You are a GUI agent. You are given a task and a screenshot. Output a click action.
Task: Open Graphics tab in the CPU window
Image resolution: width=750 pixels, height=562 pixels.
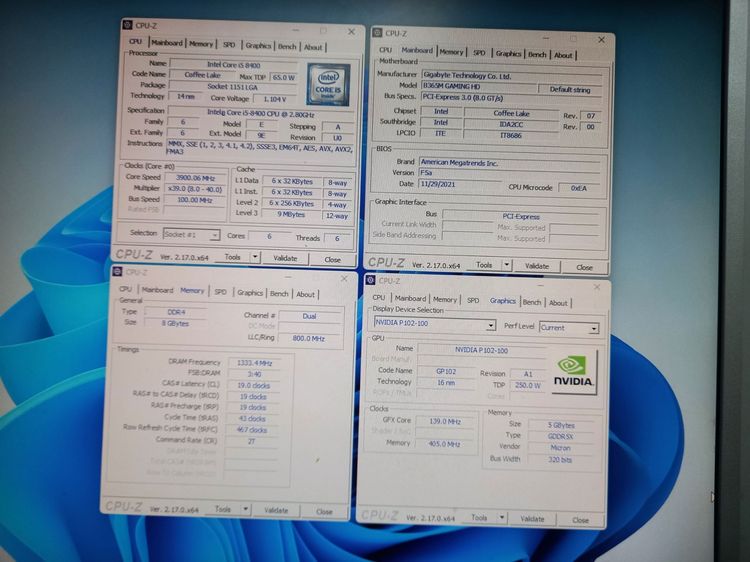click(258, 46)
